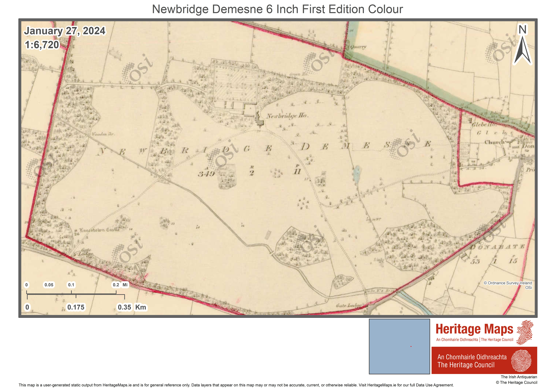
Task: Click the red dot on overview map
Action: (411, 346)
